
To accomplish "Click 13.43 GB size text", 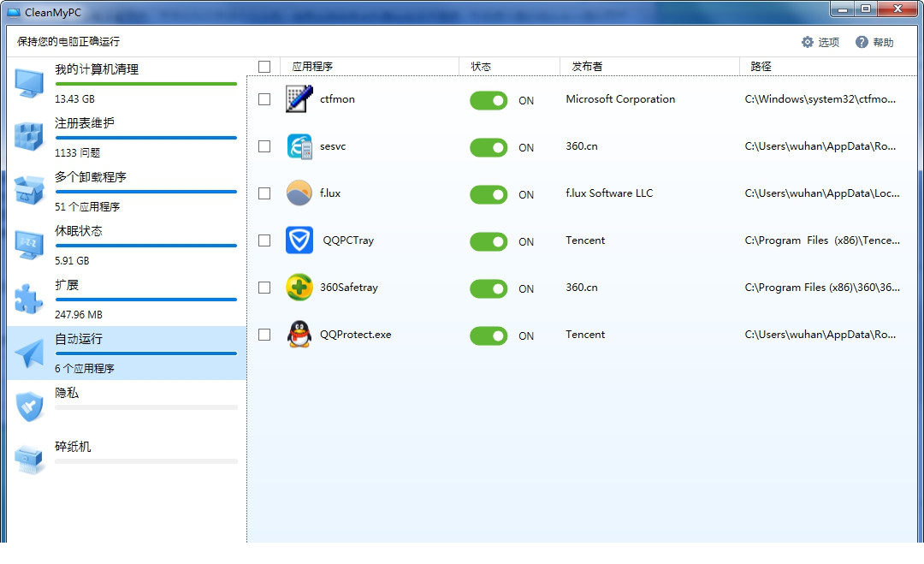I will (x=74, y=99).
